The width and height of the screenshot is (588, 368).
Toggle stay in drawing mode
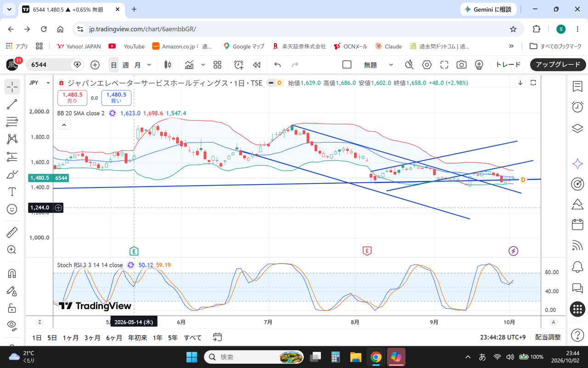pos(12,291)
